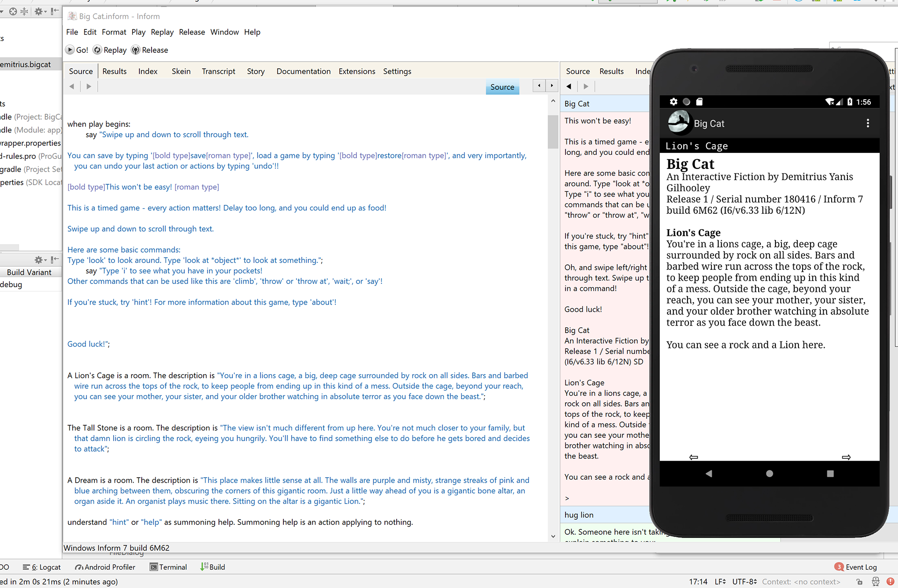Open the File menu
This screenshot has height=588, width=898.
point(72,32)
